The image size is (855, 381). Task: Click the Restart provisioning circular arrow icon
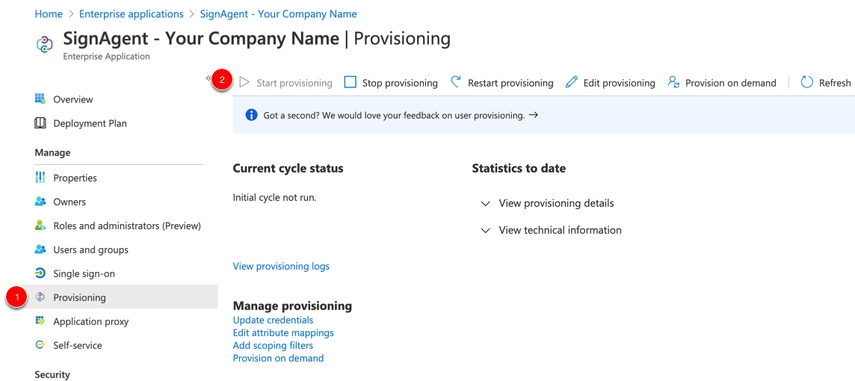point(456,83)
